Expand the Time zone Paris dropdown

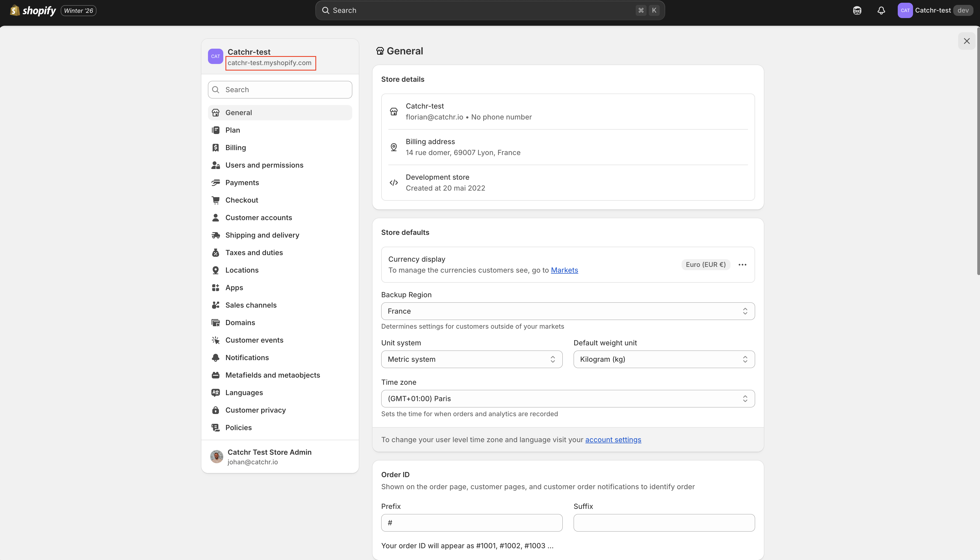click(x=568, y=399)
